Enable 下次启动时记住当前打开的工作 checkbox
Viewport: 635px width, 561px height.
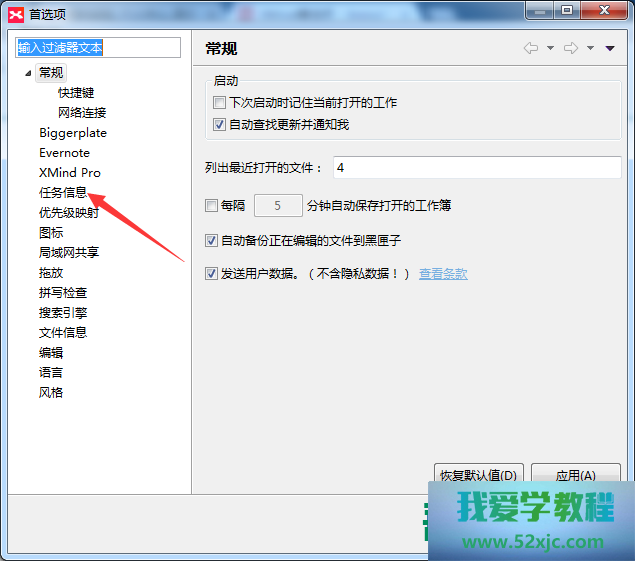(x=220, y=103)
